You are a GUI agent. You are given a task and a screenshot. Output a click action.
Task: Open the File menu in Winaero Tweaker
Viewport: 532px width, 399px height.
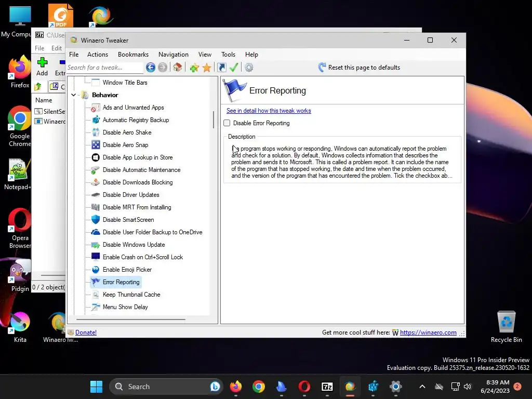point(74,54)
